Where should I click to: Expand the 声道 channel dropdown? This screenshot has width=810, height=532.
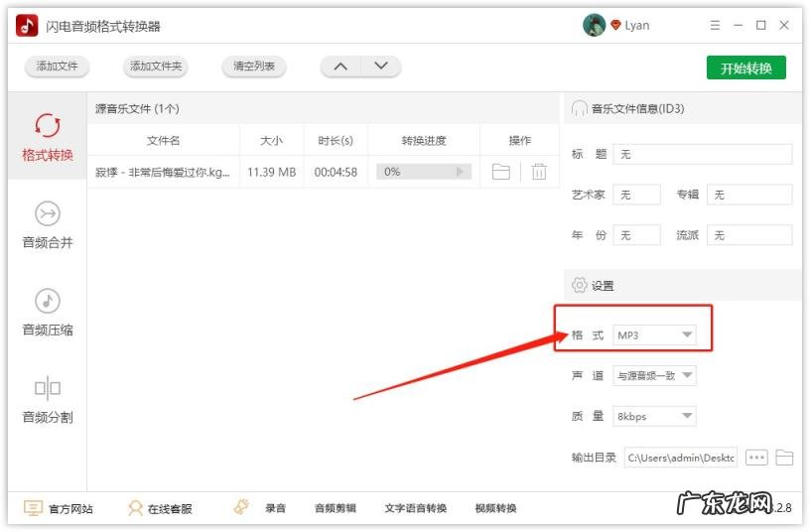(x=654, y=375)
